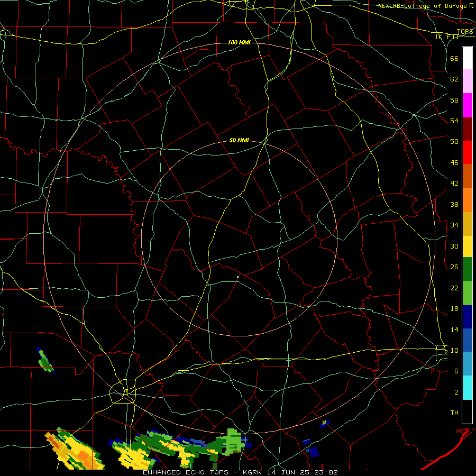Click the "NEXLAB-College of DuPage" credit text
Image resolution: width=476 pixels, height=476 pixels.
pos(423,6)
